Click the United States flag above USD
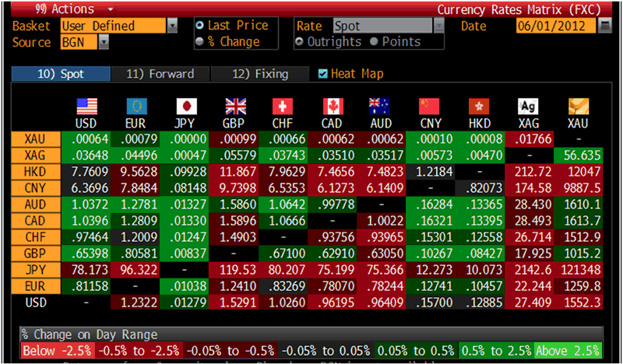Viewport: 623px width, 364px height. pyautogui.click(x=86, y=106)
